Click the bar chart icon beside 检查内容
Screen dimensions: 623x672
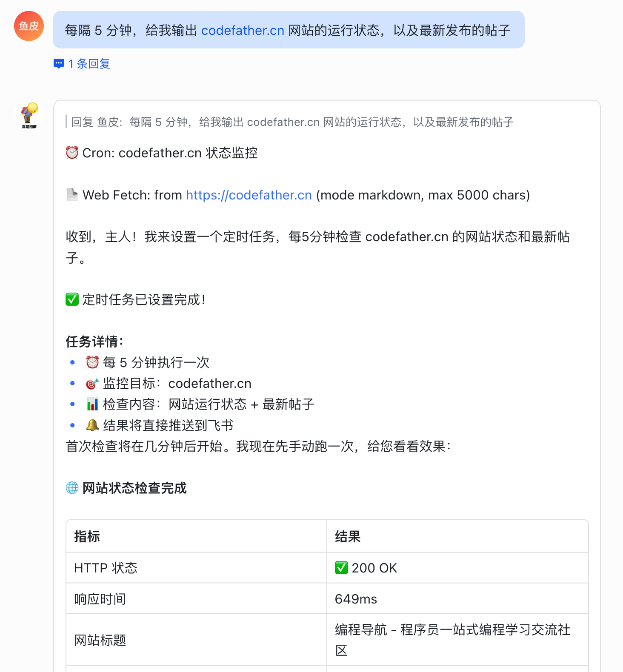[92, 404]
